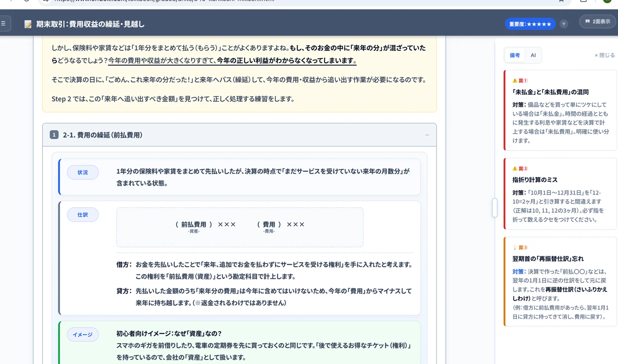Switch to 2面表示 two-page view
This screenshot has height=364, width=618.
pos(597,21)
